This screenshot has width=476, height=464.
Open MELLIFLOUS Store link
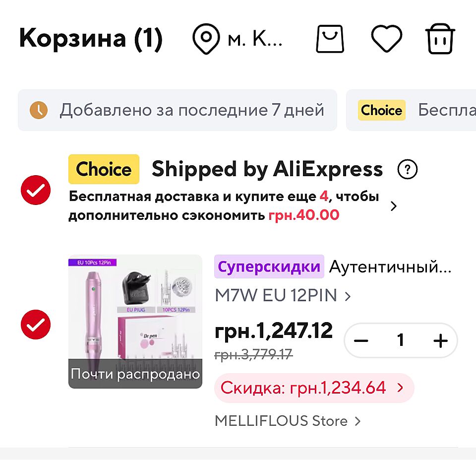click(x=287, y=421)
